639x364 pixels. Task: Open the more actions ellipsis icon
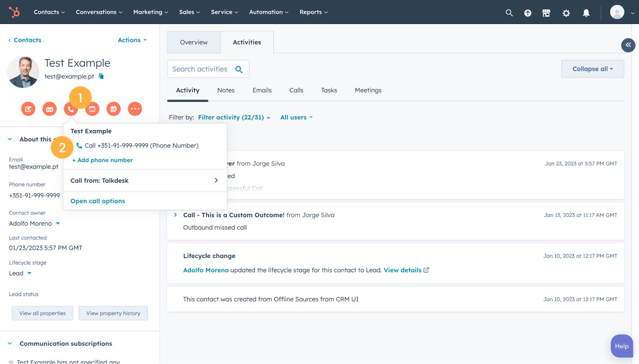[135, 109]
